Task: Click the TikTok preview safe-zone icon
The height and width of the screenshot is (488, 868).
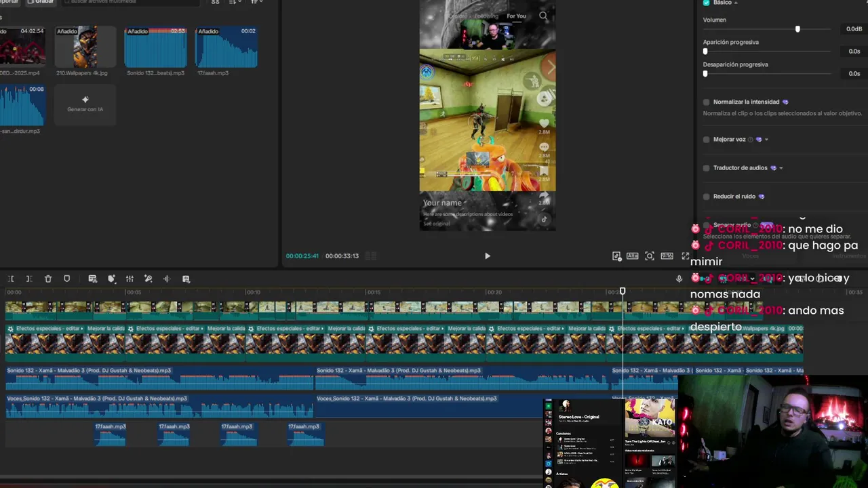Action: [x=616, y=256]
